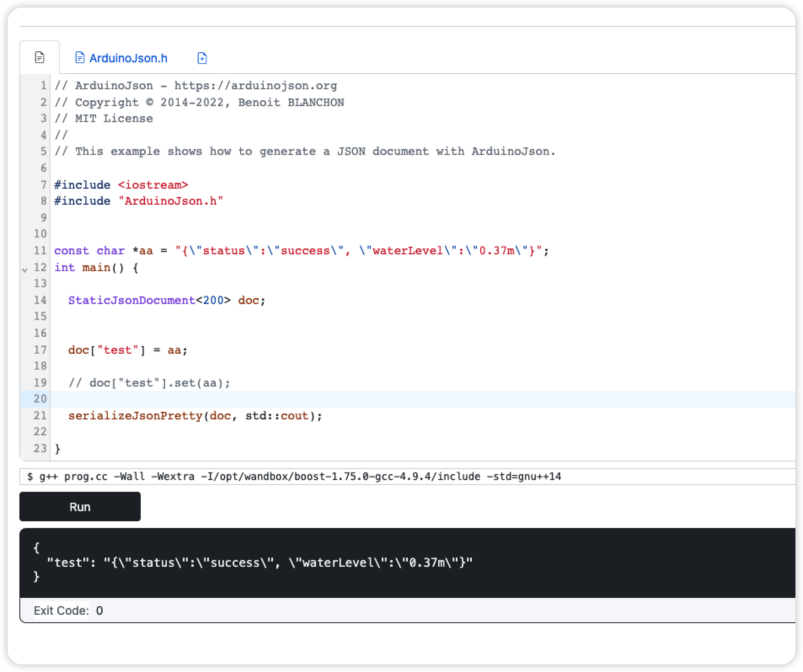Click the arduinojson.org URL comment
This screenshot has height=672, width=803.
coord(256,86)
